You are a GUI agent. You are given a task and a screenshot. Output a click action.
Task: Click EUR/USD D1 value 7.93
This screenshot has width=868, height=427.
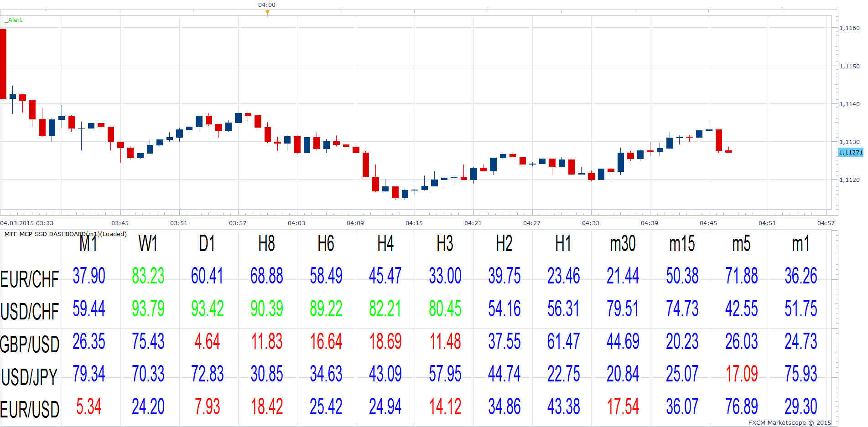[x=208, y=406]
